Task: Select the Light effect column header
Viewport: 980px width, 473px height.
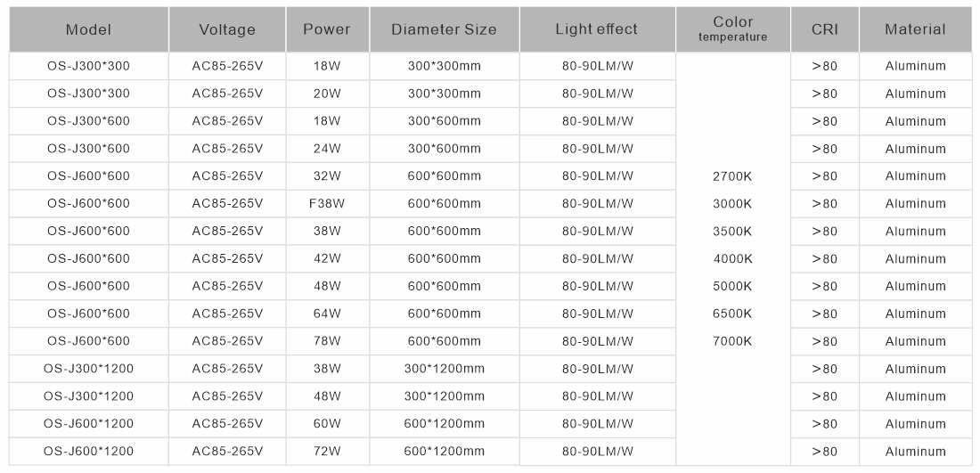Action: pyautogui.click(x=596, y=29)
